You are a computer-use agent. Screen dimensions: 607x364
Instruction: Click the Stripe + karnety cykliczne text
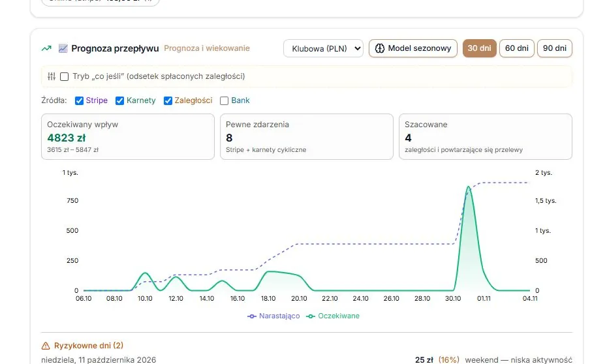266,149
